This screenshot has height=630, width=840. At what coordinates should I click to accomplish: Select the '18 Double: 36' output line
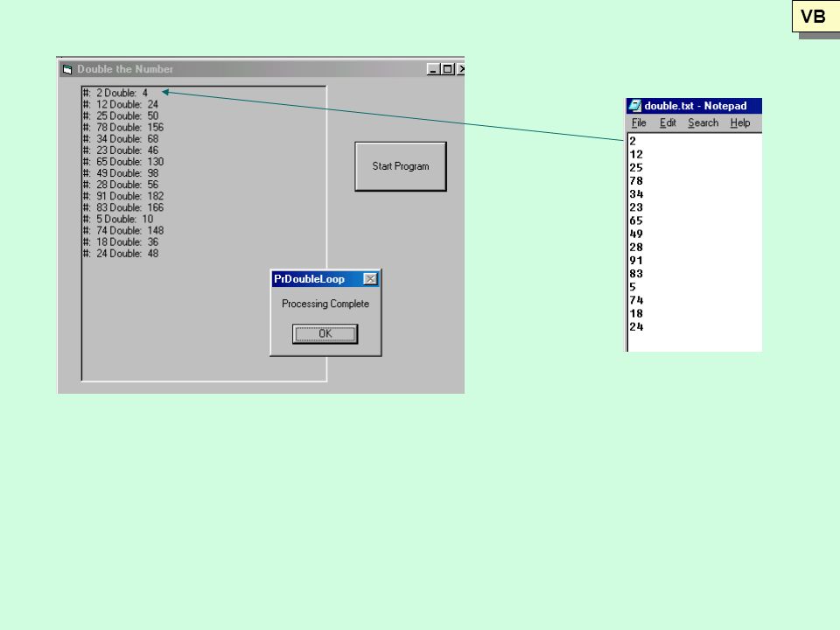coord(121,241)
